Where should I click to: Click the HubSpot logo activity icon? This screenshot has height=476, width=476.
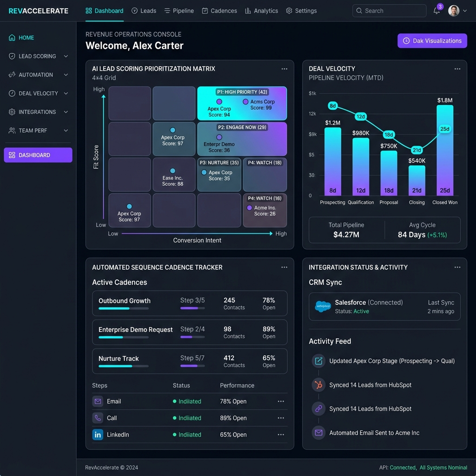point(318,385)
